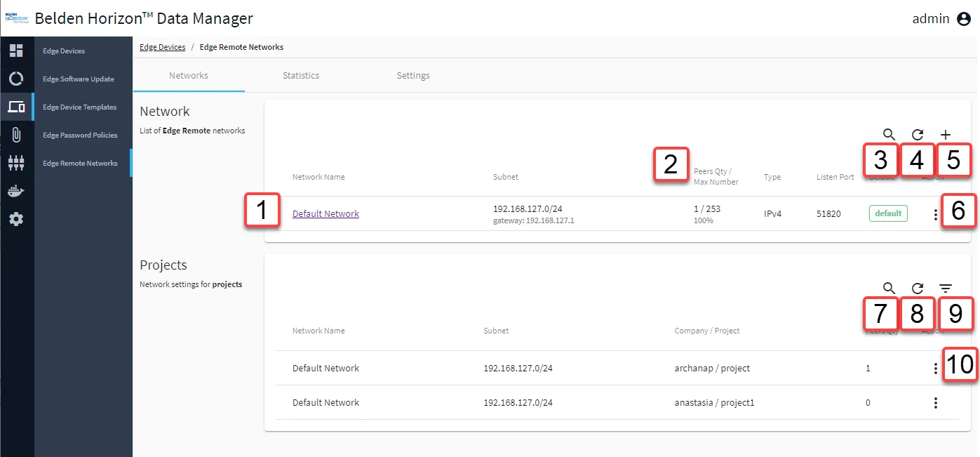980x457 pixels.
Task: Search the Projects list with magnifier icon
Action: [x=889, y=288]
